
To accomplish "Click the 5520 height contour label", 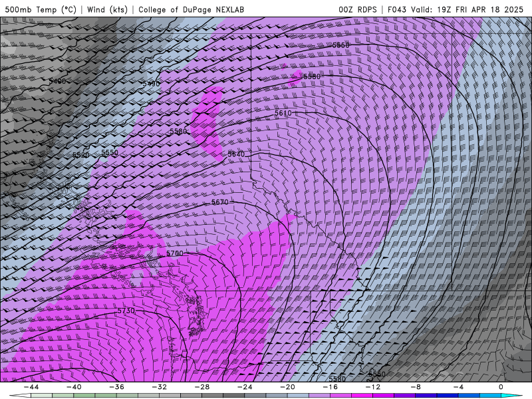I will [x=80, y=155].
